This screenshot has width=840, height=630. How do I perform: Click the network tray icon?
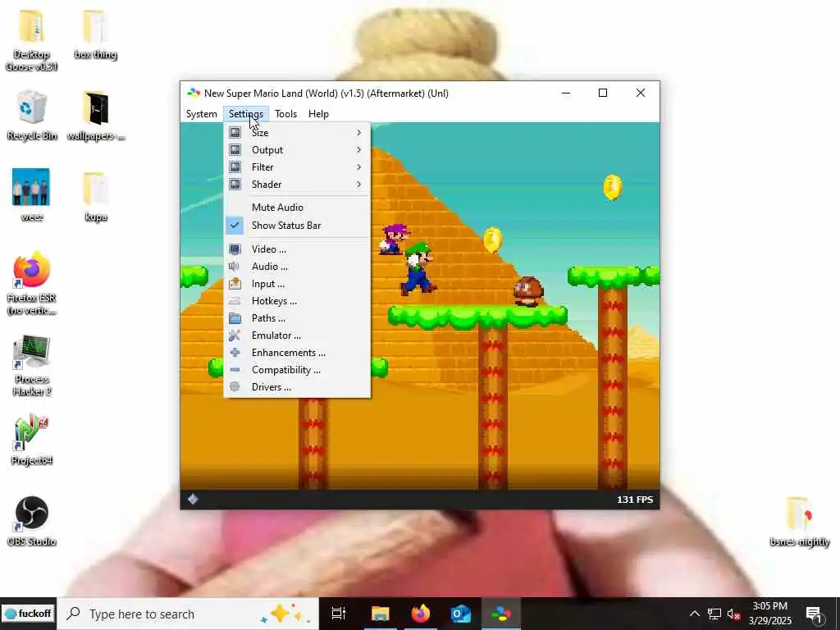[714, 614]
